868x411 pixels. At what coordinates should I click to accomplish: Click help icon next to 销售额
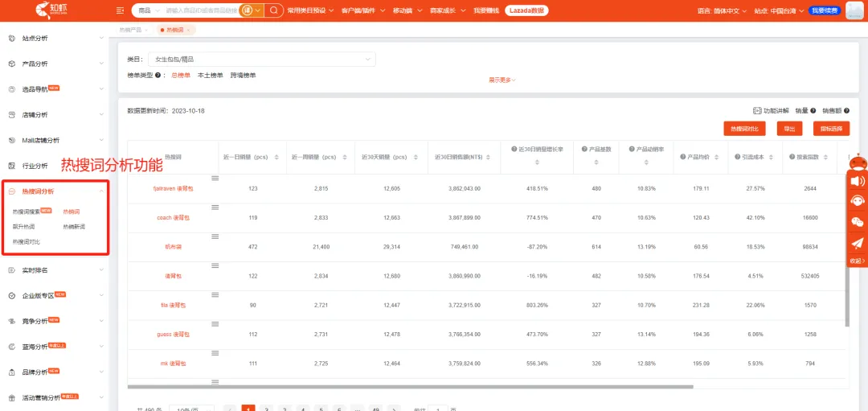[847, 111]
